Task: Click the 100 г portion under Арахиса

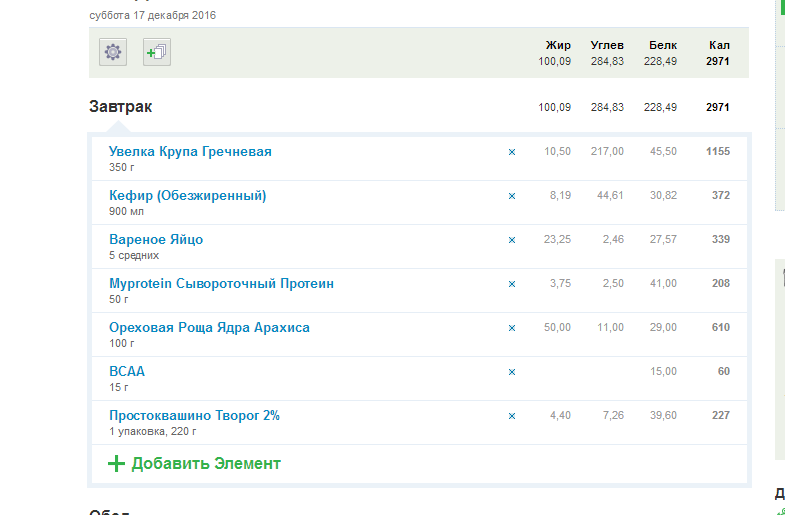Action: [x=122, y=344]
